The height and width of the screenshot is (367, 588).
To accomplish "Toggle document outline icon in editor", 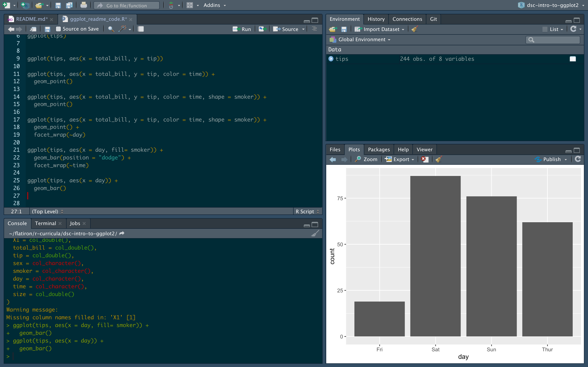I will click(x=314, y=29).
